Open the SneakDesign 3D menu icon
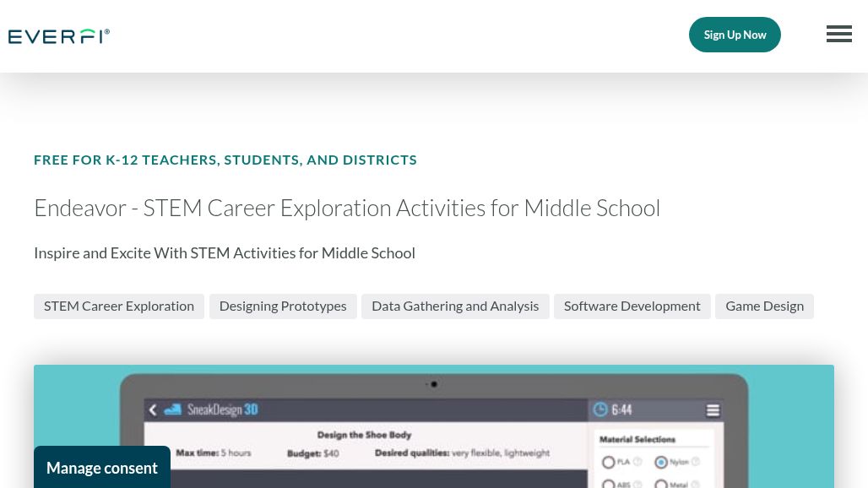The height and width of the screenshot is (488, 868). click(713, 410)
